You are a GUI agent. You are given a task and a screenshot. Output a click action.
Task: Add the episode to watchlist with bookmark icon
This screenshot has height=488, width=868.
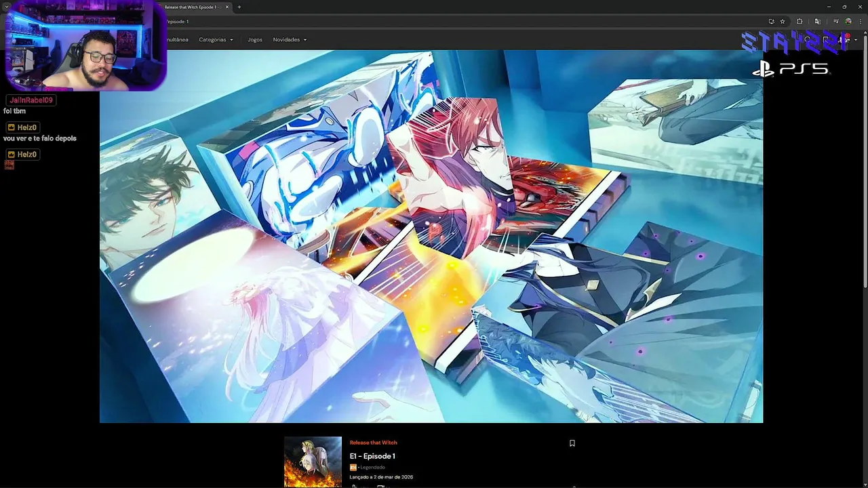pos(572,443)
